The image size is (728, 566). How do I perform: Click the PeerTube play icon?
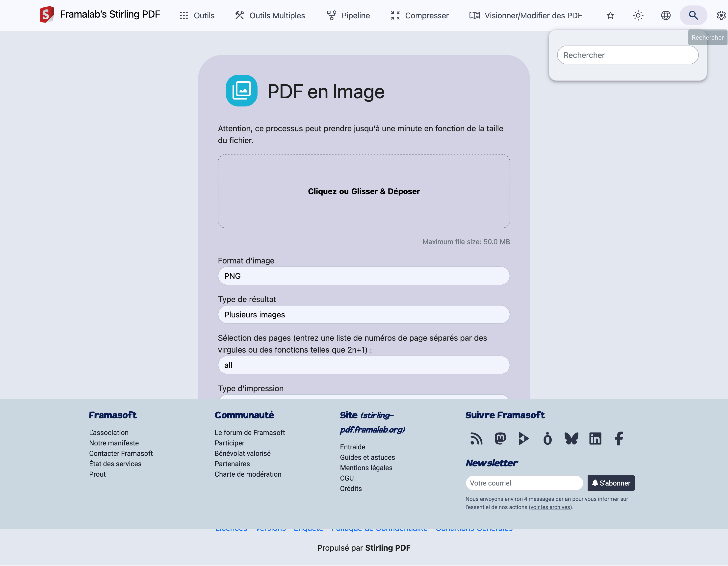click(524, 439)
